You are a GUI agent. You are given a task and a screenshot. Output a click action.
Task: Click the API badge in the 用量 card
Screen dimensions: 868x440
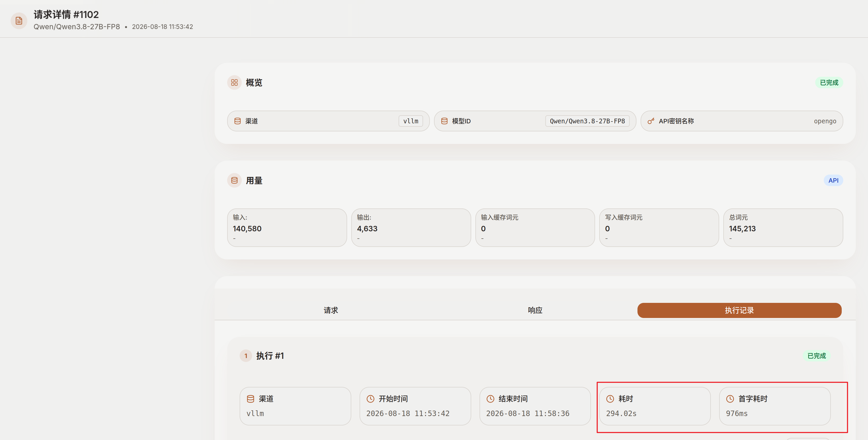[833, 181]
